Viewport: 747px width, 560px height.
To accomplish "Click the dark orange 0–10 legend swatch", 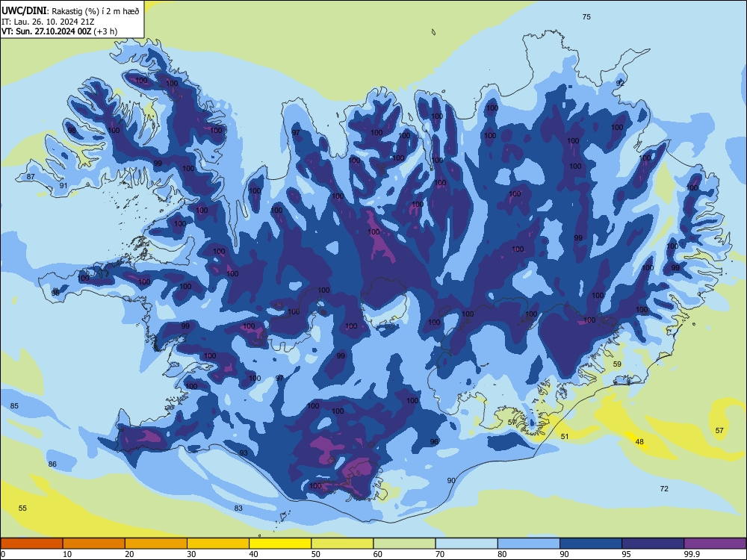I will tap(31, 544).
